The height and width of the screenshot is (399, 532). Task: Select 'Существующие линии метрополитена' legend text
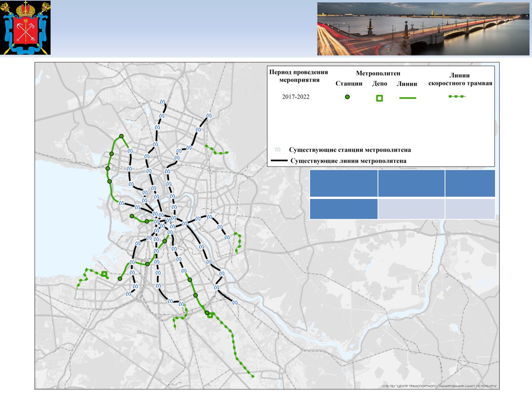coord(348,161)
